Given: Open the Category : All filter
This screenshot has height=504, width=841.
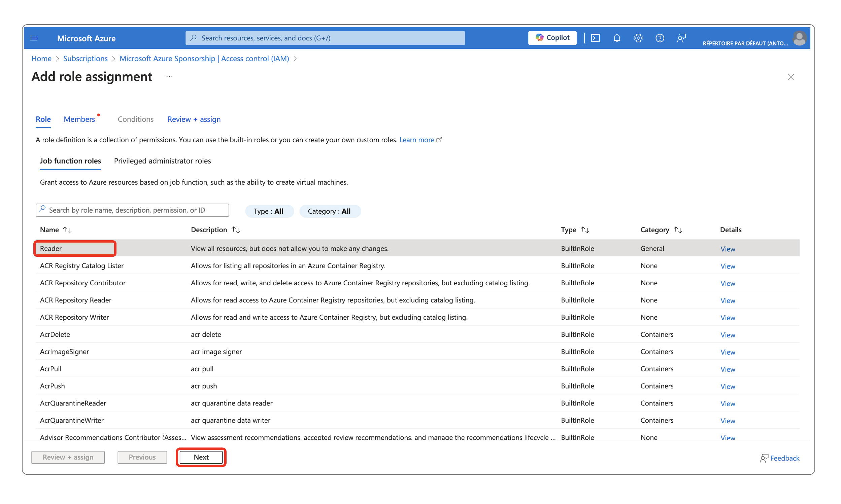Looking at the screenshot, I should tap(329, 211).
